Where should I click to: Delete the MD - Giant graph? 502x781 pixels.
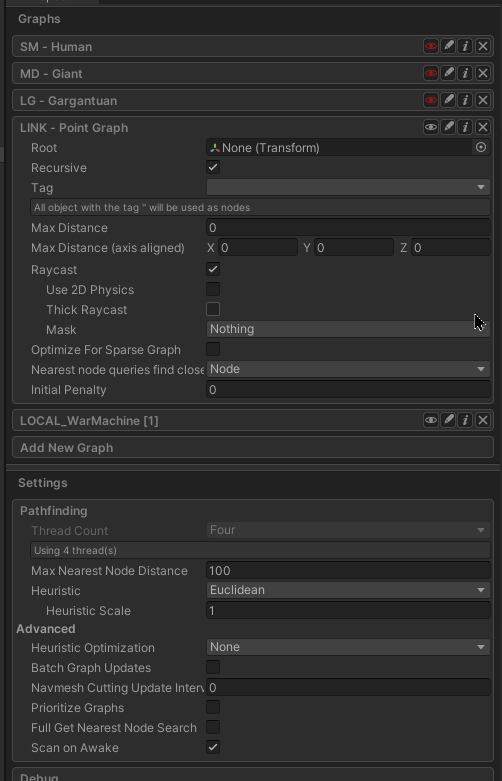[483, 73]
